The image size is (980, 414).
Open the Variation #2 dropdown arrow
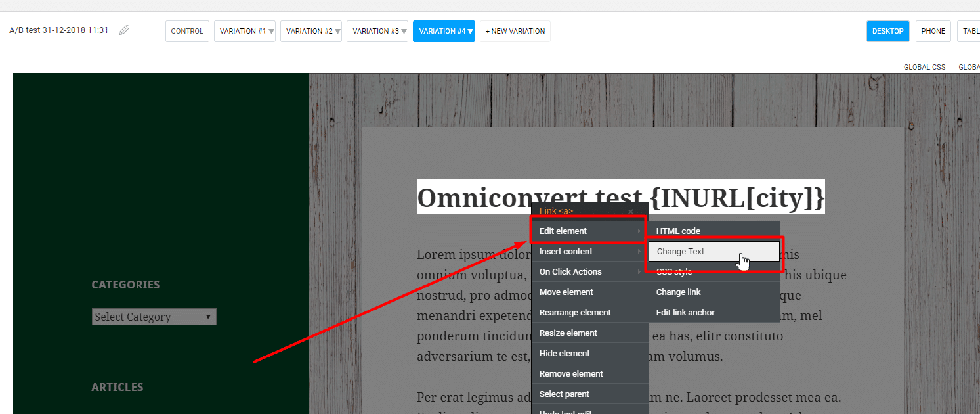point(337,31)
